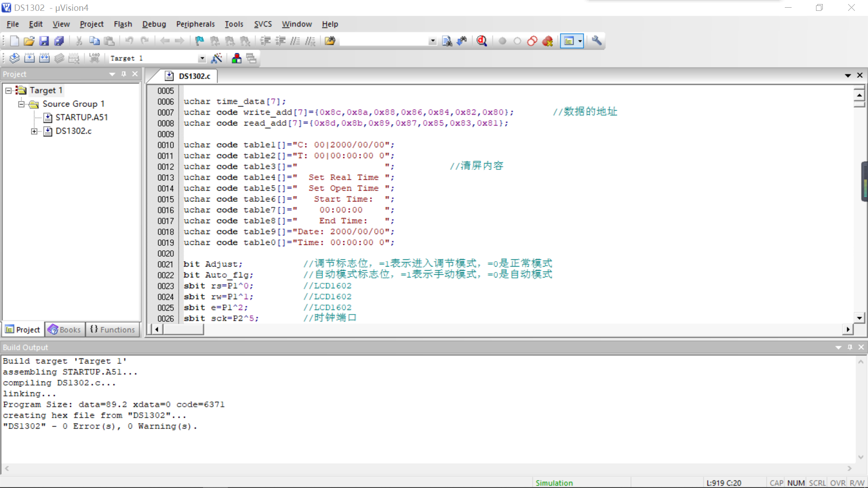Open the File menu

click(x=13, y=24)
